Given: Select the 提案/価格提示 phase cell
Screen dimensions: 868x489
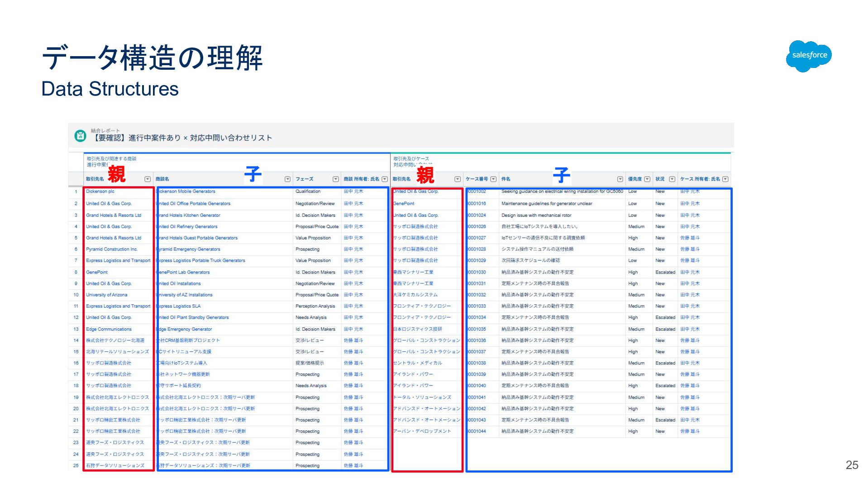Looking at the screenshot, I should [x=310, y=363].
